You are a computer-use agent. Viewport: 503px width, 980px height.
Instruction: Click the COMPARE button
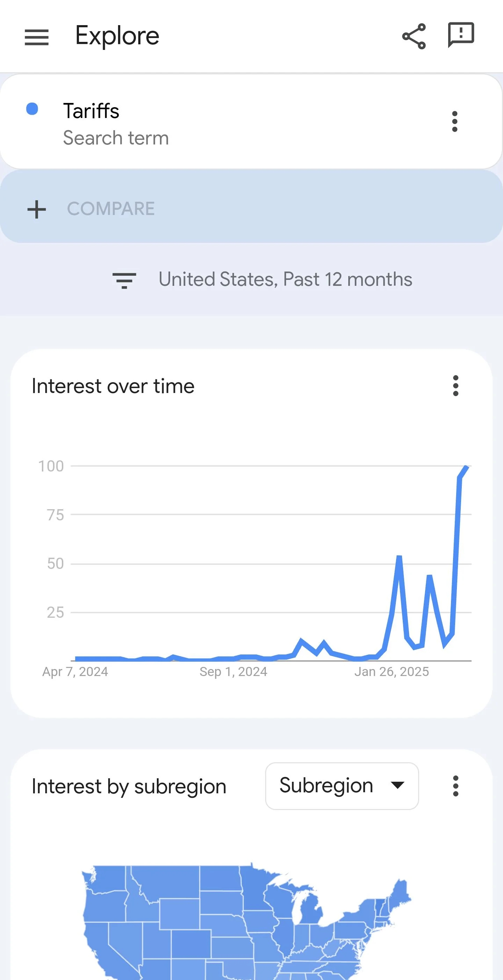pos(111,209)
